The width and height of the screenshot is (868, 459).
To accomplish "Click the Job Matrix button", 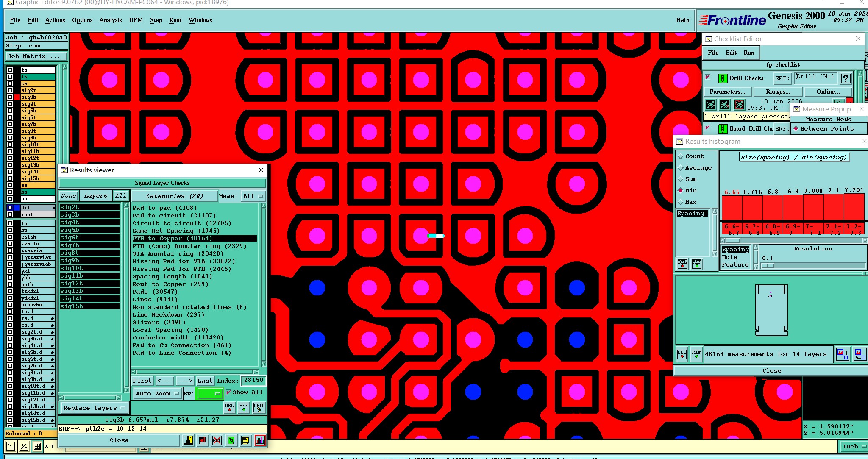I will pos(36,56).
